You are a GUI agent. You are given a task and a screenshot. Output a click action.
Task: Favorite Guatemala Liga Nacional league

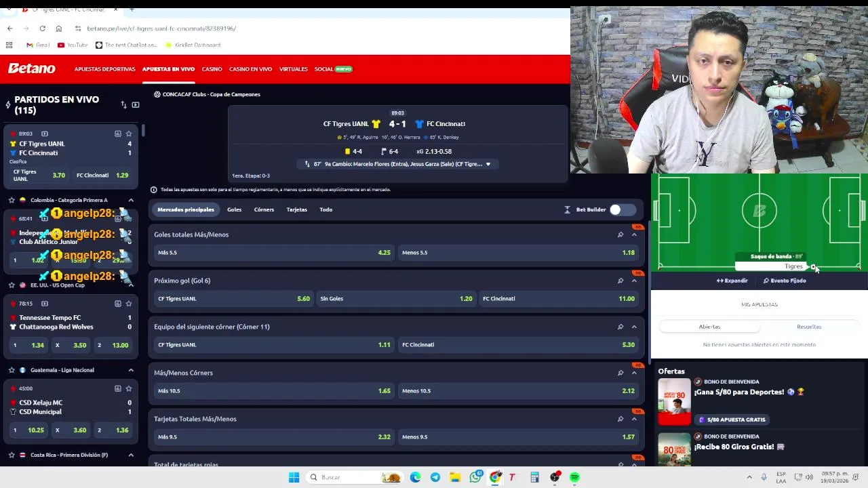coord(12,370)
